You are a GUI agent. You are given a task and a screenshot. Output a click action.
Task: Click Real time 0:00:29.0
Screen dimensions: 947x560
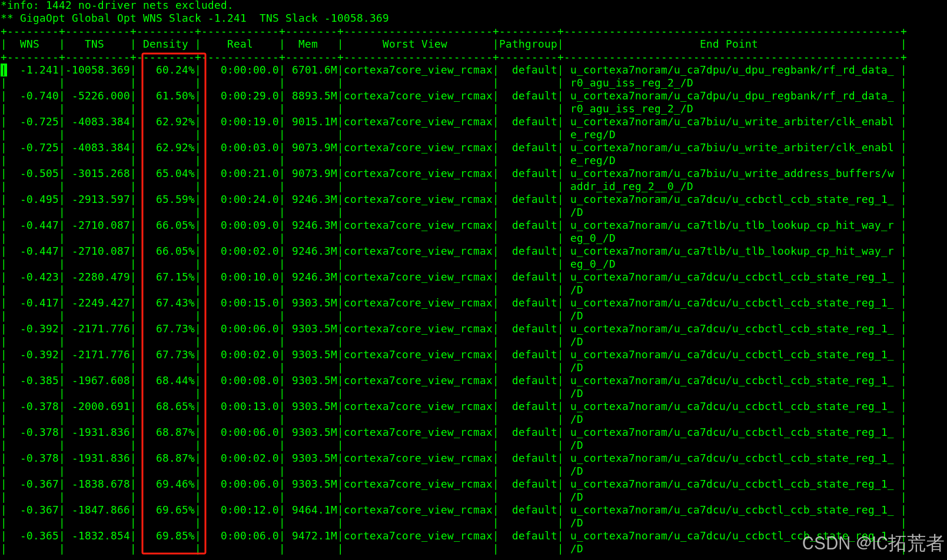250,96
